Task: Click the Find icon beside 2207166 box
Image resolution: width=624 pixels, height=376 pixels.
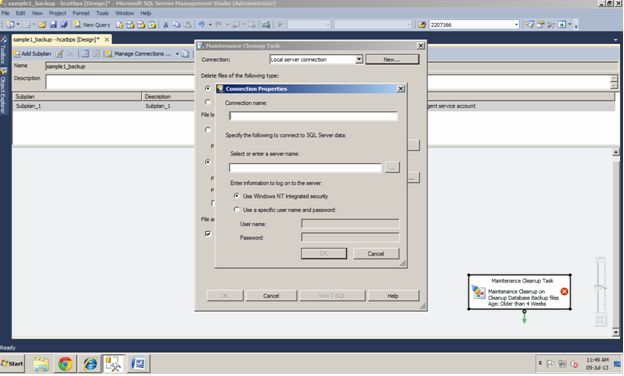Action: coord(422,25)
